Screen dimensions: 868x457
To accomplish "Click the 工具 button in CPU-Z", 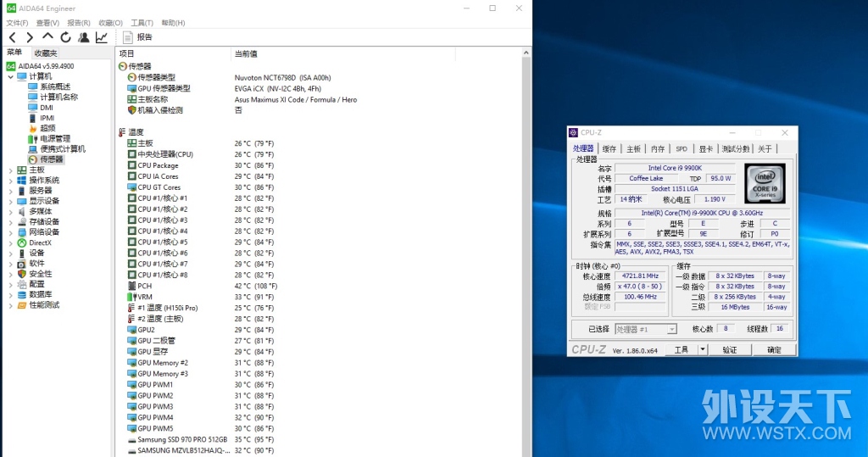I will click(x=682, y=350).
